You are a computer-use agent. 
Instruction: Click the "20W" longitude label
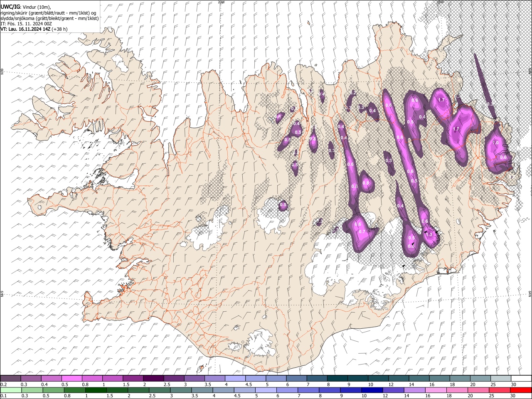pos(221,2)
